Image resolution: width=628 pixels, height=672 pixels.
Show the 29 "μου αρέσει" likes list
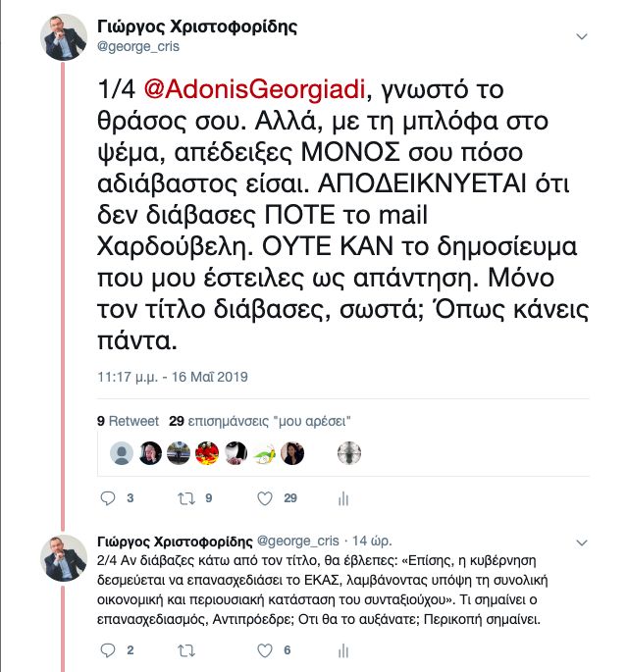[x=261, y=421]
